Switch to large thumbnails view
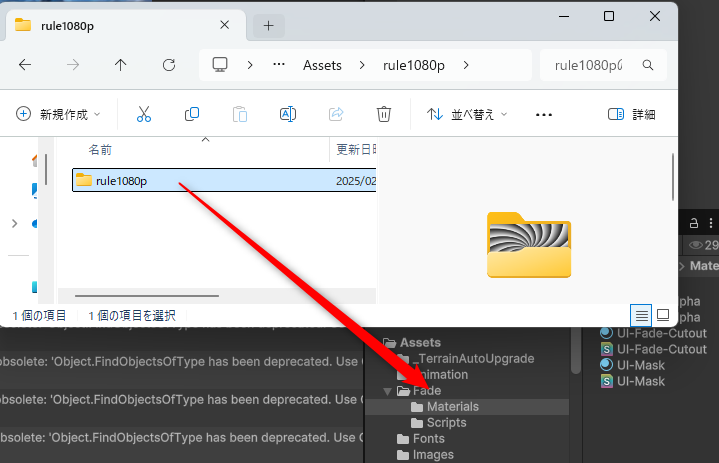 [x=662, y=314]
